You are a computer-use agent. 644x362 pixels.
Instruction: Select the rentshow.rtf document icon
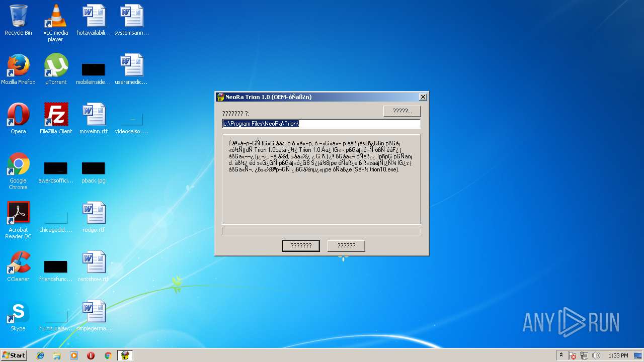pyautogui.click(x=94, y=266)
